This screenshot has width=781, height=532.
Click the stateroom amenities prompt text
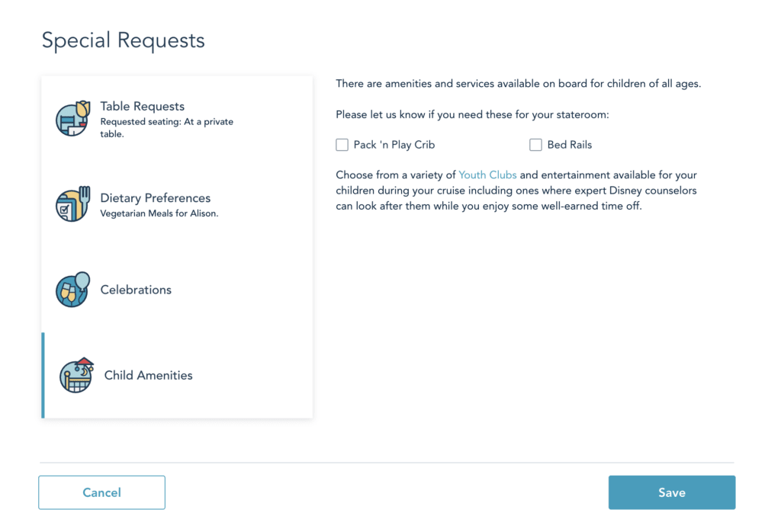click(472, 114)
